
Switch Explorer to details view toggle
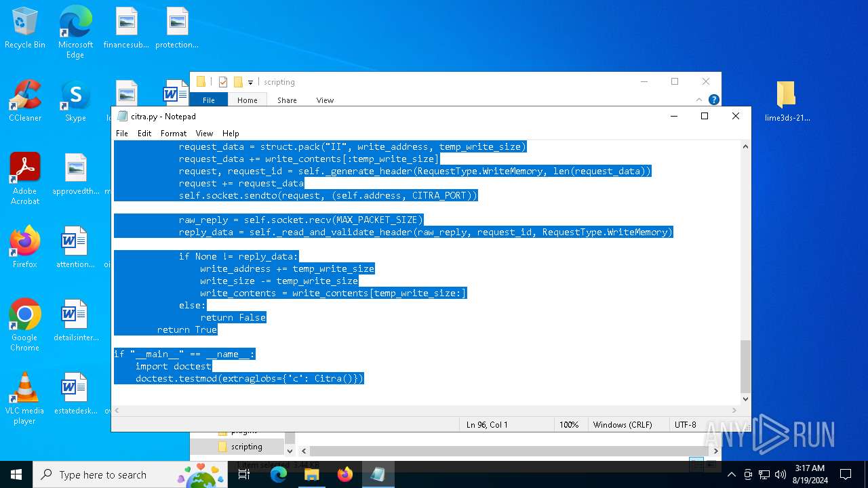coord(696,464)
